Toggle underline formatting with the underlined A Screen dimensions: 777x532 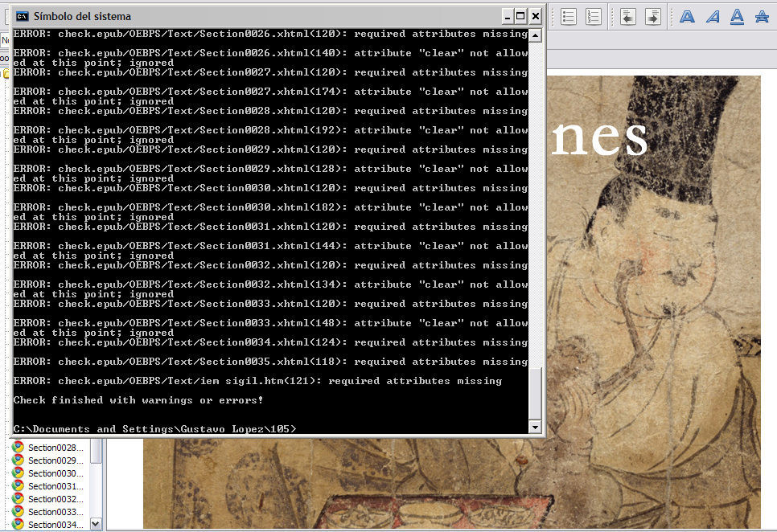pyautogui.click(x=737, y=17)
